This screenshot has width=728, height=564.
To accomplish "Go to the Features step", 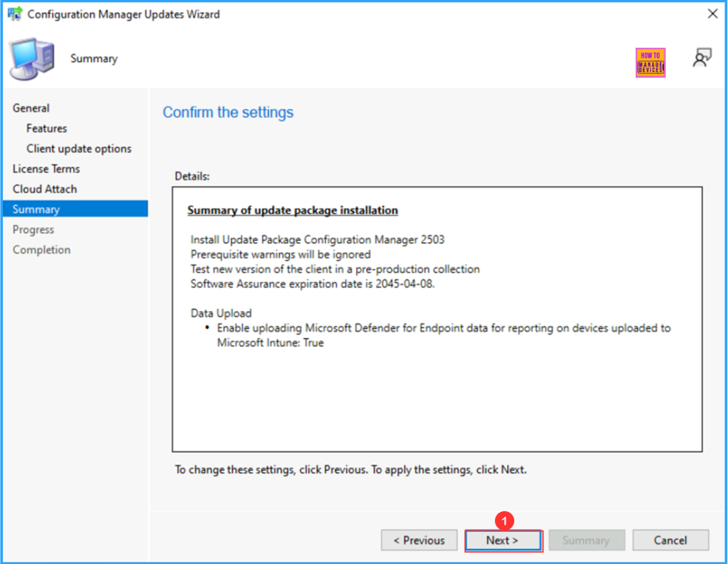I will (46, 129).
